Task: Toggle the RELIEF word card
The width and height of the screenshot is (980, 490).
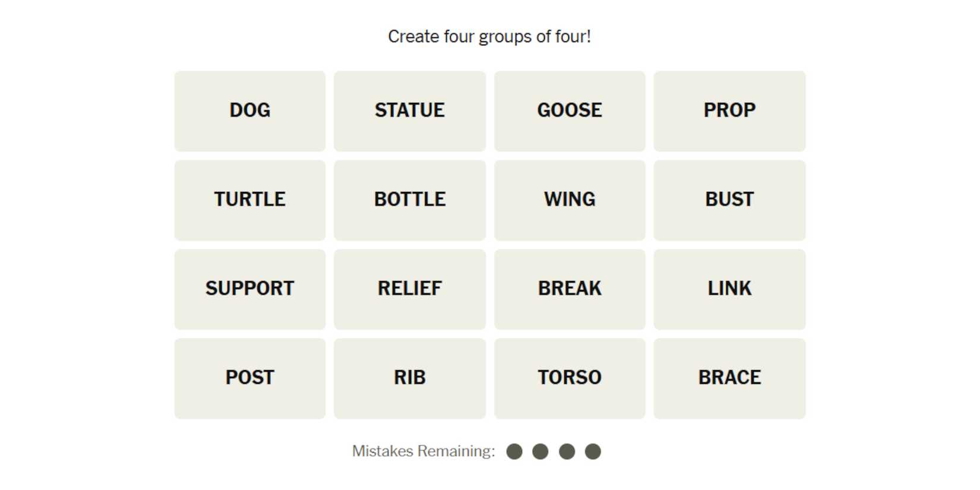Action: [410, 289]
